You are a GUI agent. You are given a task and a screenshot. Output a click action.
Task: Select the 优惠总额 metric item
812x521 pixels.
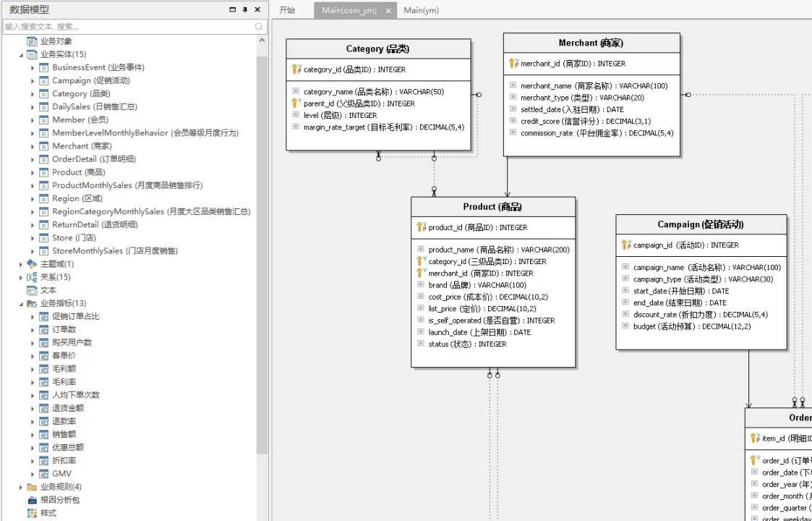68,447
